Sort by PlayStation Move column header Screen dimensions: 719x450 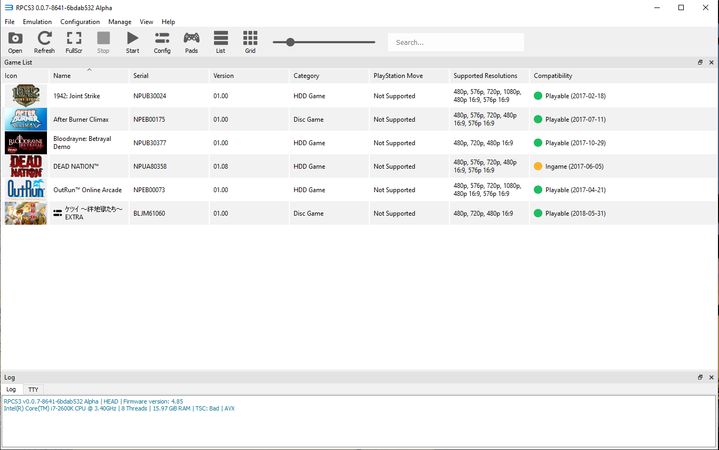coord(409,76)
